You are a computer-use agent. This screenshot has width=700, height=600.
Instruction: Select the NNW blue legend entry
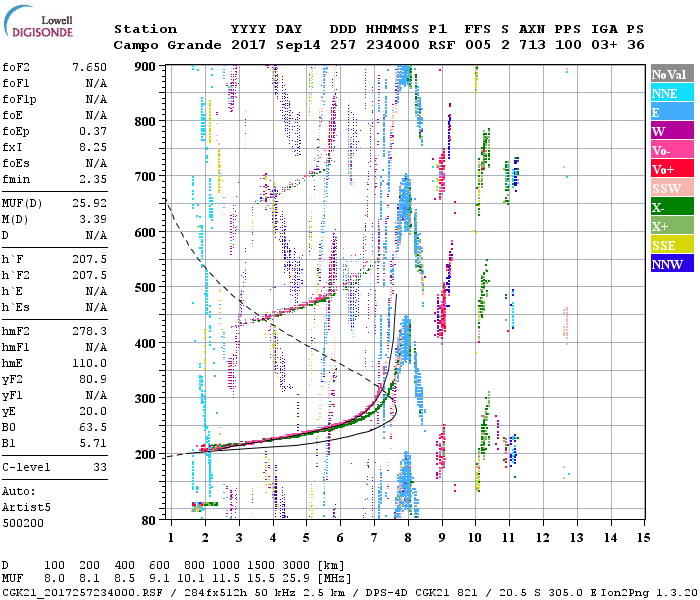pyautogui.click(x=668, y=264)
